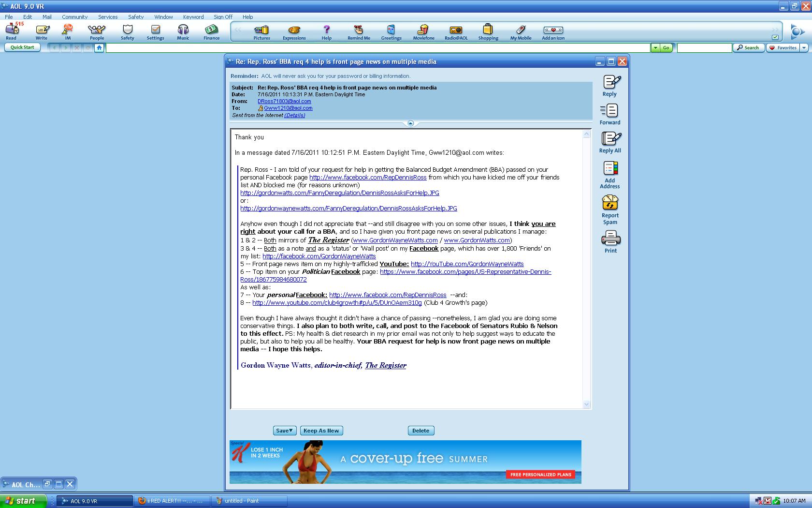Viewport: 812px width, 508px height.
Task: Open the Finance toolbar icon
Action: [x=211, y=32]
